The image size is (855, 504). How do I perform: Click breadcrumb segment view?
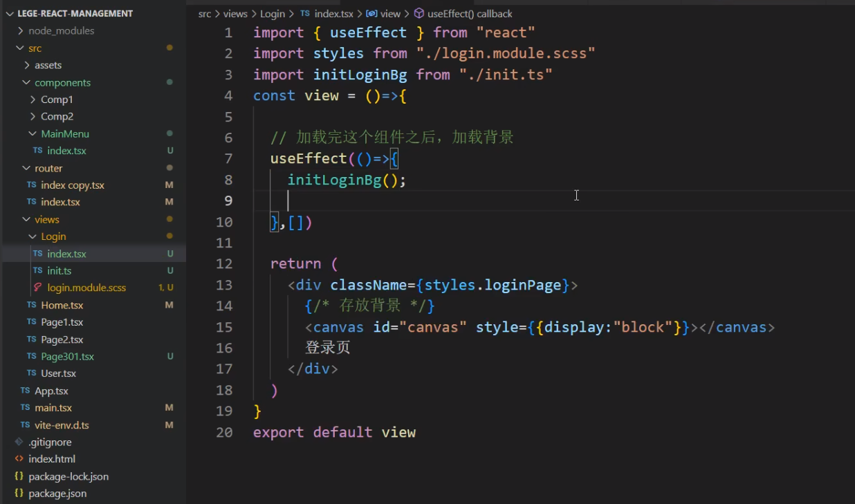point(390,14)
